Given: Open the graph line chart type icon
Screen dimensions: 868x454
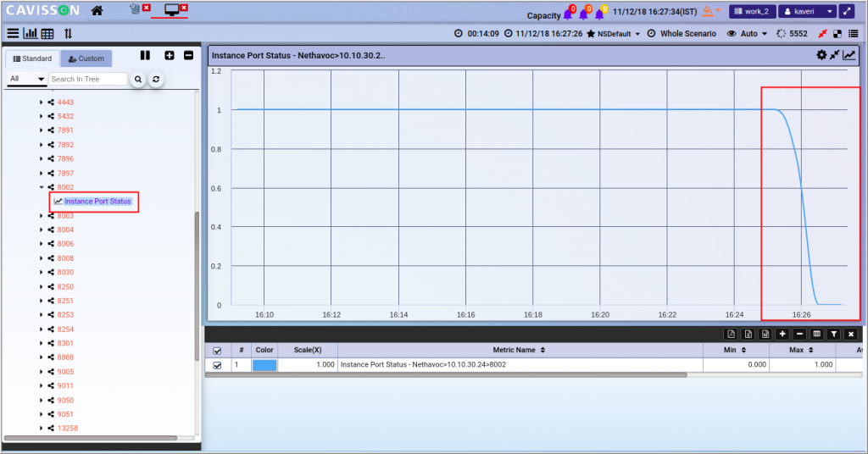Looking at the screenshot, I should point(849,55).
